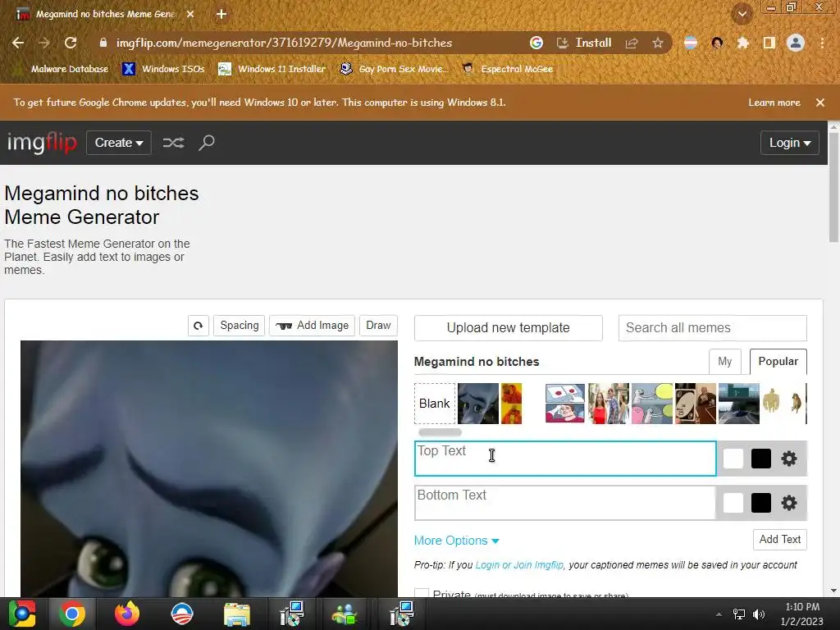Click the address bar URL
The width and height of the screenshot is (840, 630).
[x=284, y=43]
